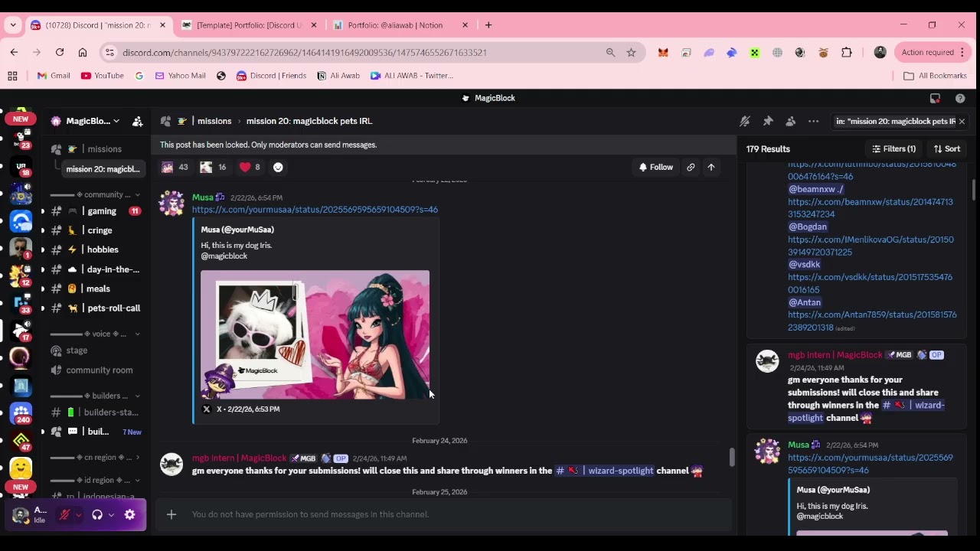This screenshot has width=980, height=551.
Task: Reload the page with the refresh icon
Action: pyautogui.click(x=60, y=52)
